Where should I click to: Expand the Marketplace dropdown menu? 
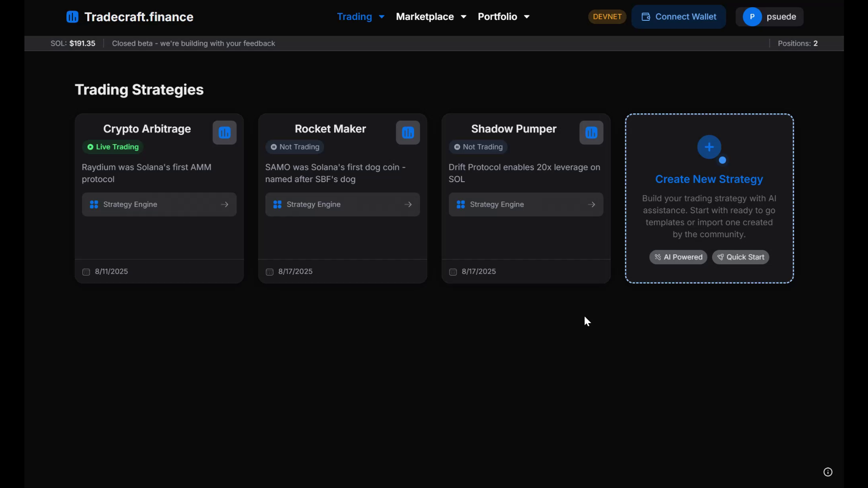(431, 17)
